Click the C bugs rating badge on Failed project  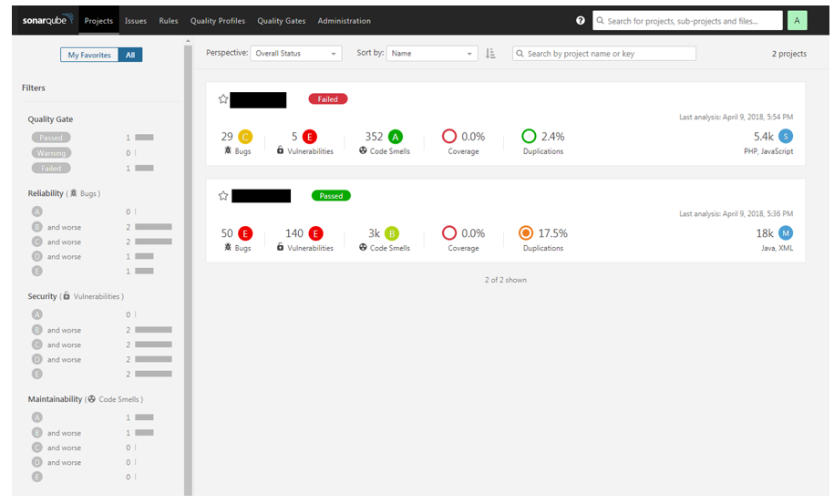coord(245,137)
